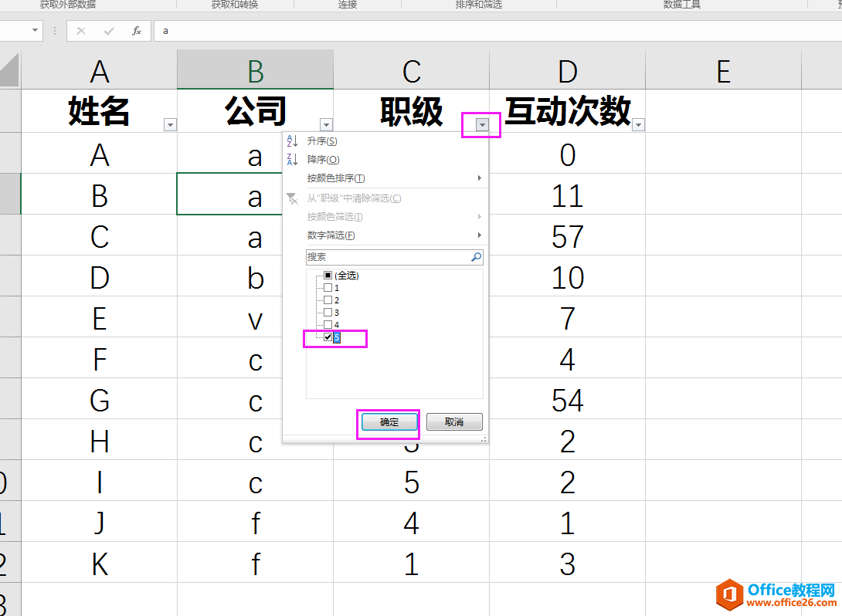
Task: Click the 职级 cell 4 in J's row
Action: (411, 522)
